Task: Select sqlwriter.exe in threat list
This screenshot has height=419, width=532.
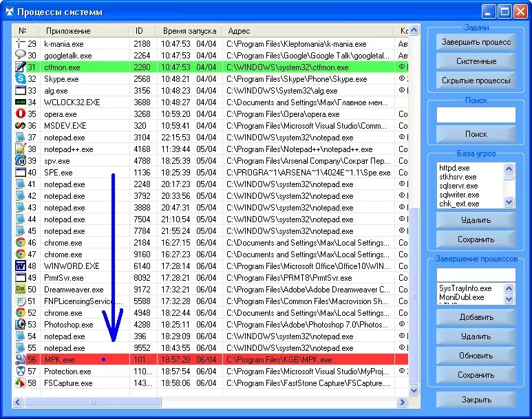Action: pyautogui.click(x=459, y=195)
